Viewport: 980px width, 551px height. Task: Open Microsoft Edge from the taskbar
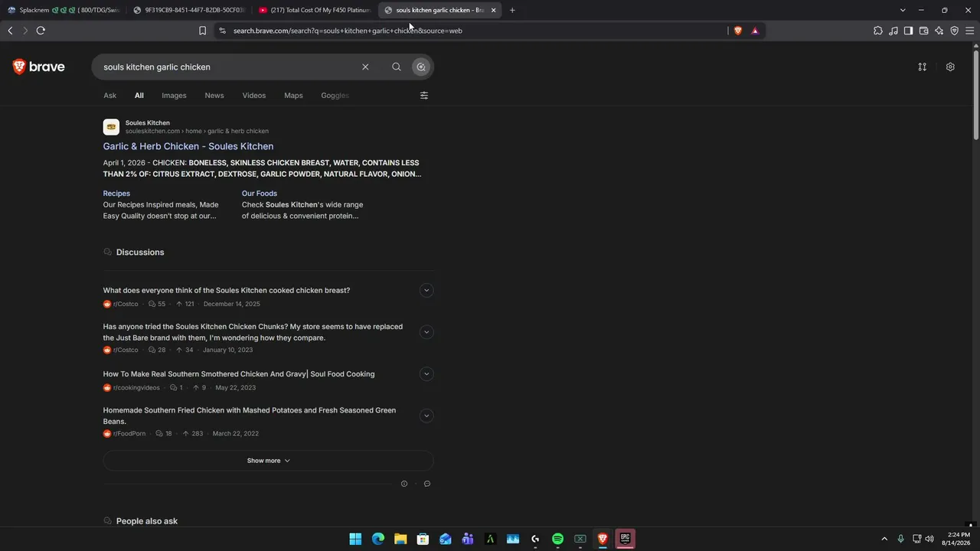pos(378,539)
